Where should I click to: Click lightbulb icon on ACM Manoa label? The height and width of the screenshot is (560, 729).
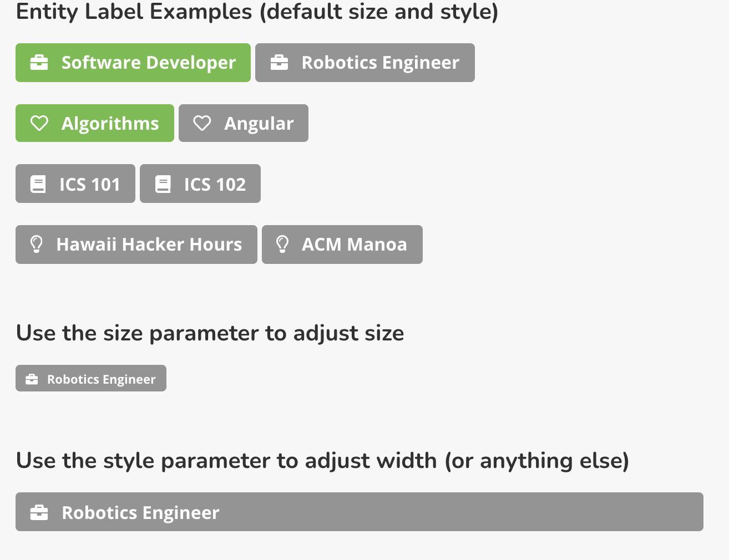[x=282, y=245]
